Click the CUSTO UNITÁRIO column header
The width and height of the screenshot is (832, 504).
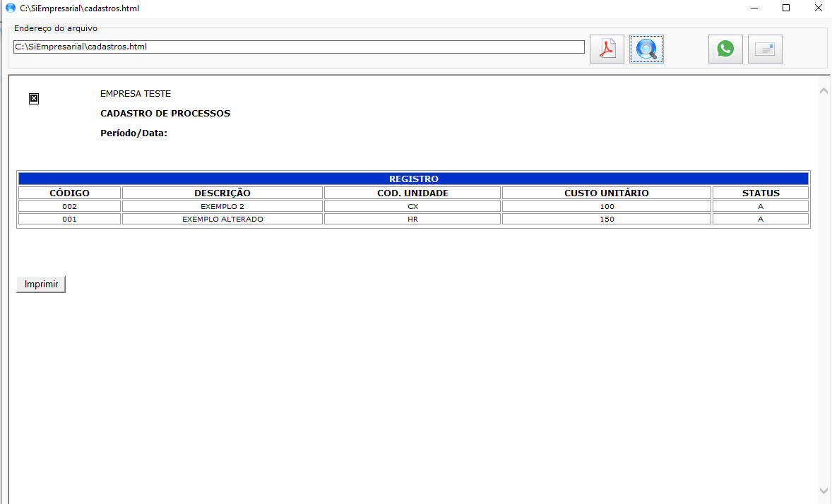coord(607,193)
